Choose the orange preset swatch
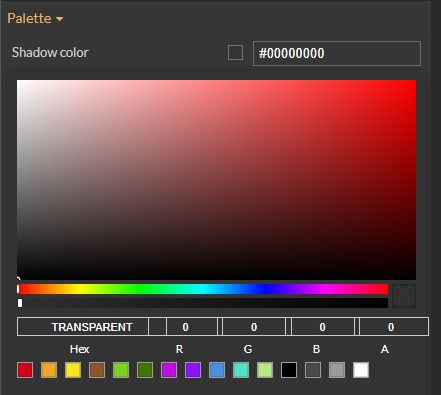Image resolution: width=441 pixels, height=395 pixels. pos(49,370)
